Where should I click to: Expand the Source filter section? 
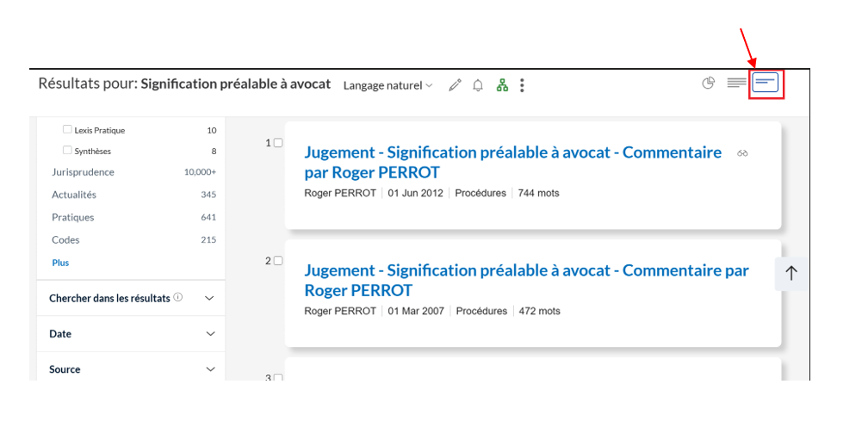[x=131, y=369]
